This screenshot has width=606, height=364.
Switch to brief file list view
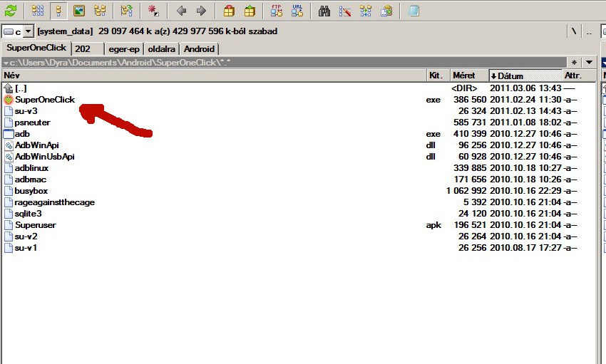pos(38,11)
